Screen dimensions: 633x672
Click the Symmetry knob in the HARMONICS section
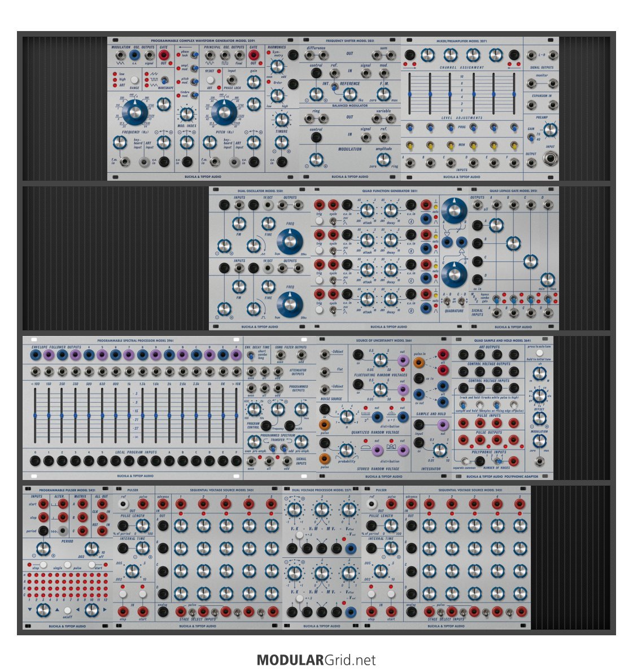pyautogui.click(x=277, y=67)
